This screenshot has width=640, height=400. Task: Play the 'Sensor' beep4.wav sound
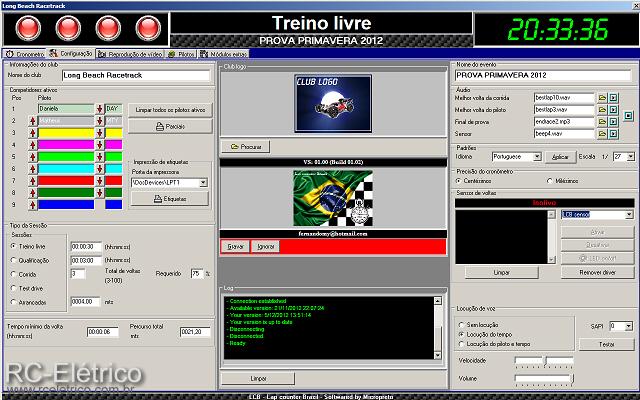click(x=614, y=132)
